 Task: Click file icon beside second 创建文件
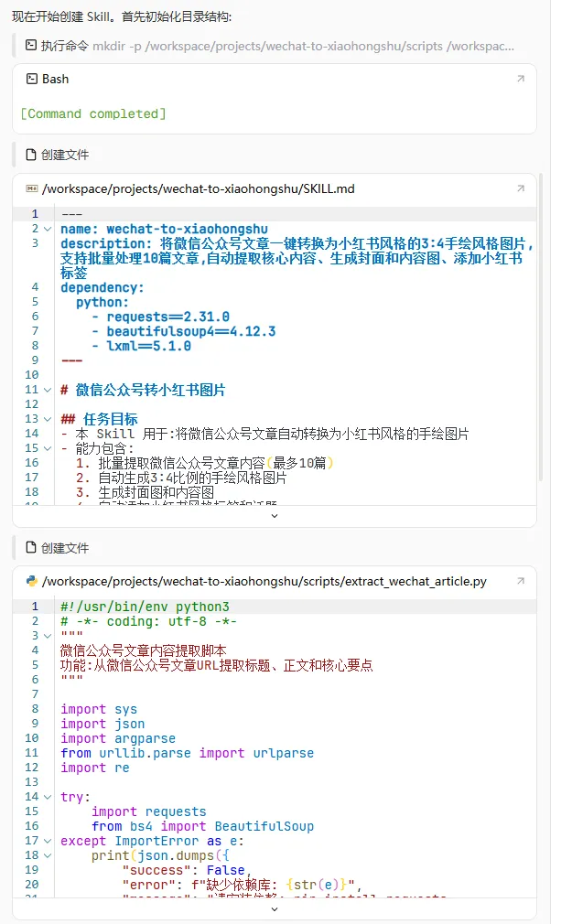pos(31,548)
